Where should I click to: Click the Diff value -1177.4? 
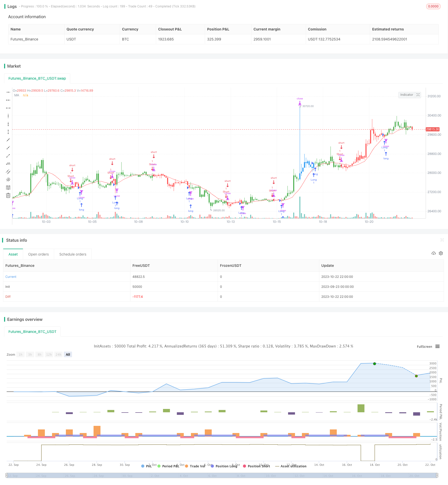pyautogui.click(x=138, y=297)
